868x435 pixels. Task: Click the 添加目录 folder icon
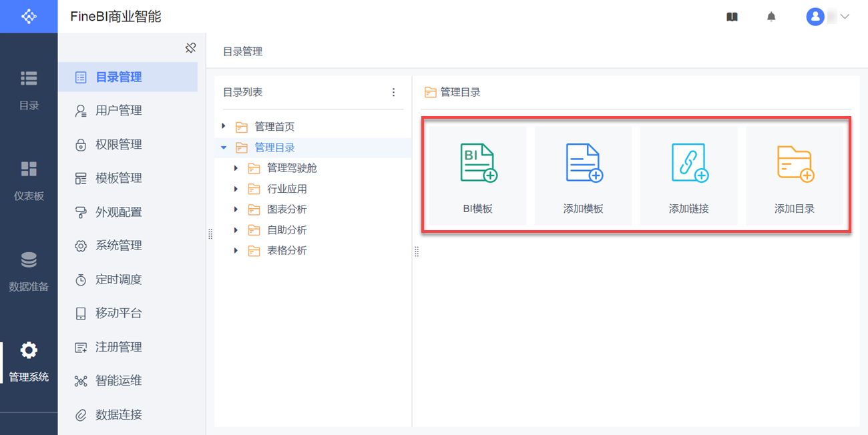coord(795,163)
